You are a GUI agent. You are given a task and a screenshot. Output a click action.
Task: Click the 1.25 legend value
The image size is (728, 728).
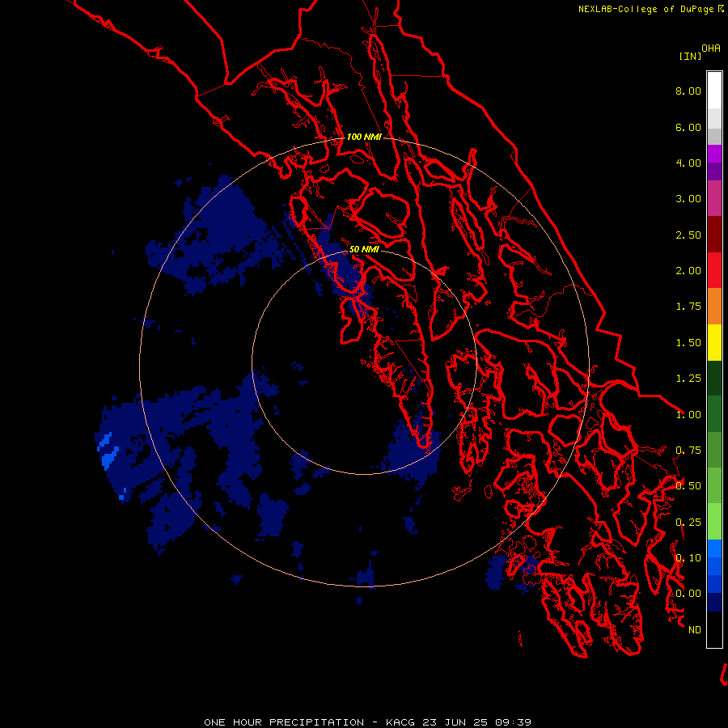tap(688, 379)
